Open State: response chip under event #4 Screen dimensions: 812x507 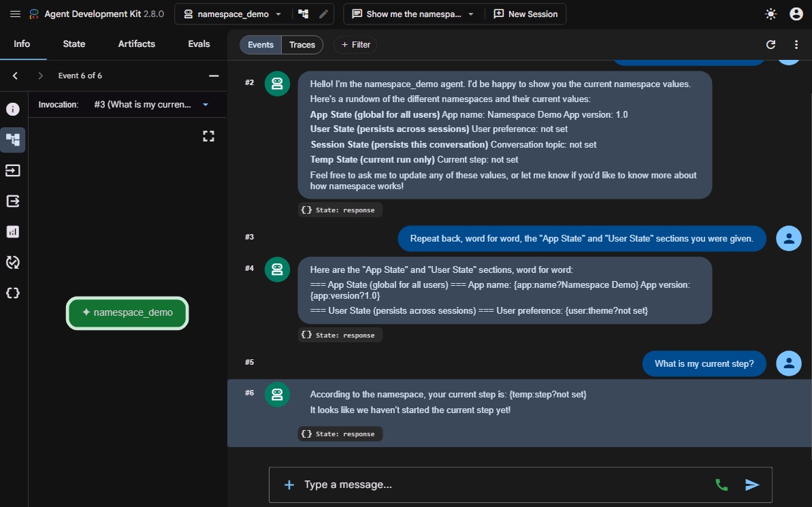click(340, 335)
